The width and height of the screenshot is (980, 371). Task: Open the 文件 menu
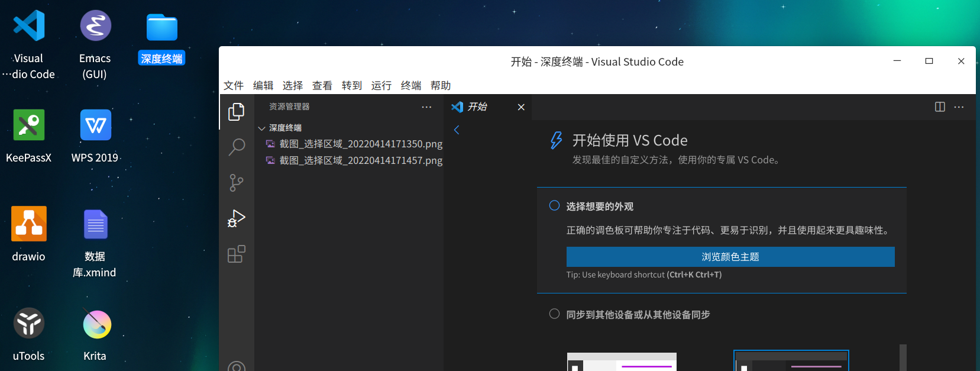[234, 86]
